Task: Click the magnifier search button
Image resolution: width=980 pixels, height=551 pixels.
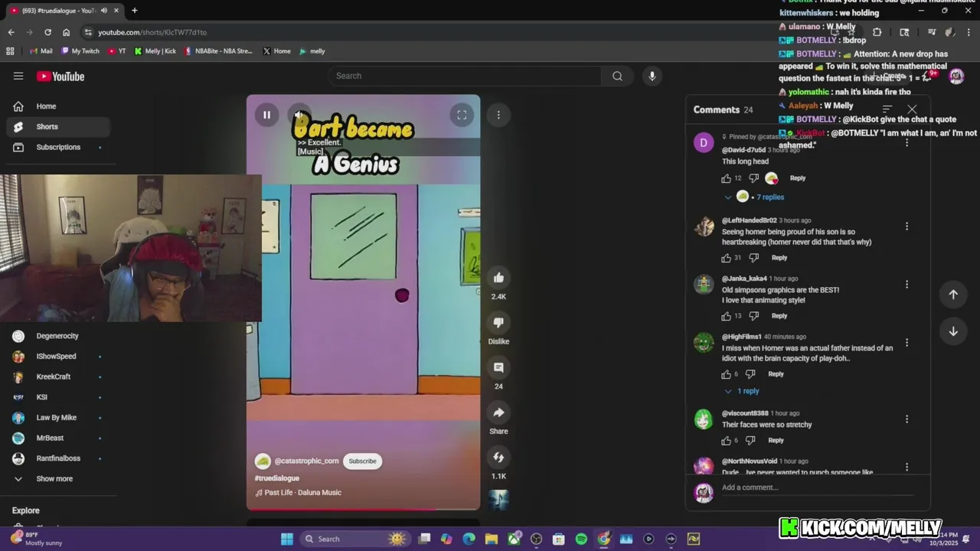Action: click(617, 76)
